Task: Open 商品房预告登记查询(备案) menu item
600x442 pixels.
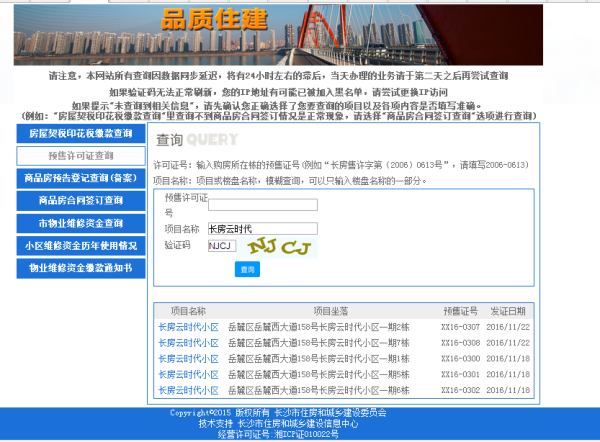Action: (80, 178)
